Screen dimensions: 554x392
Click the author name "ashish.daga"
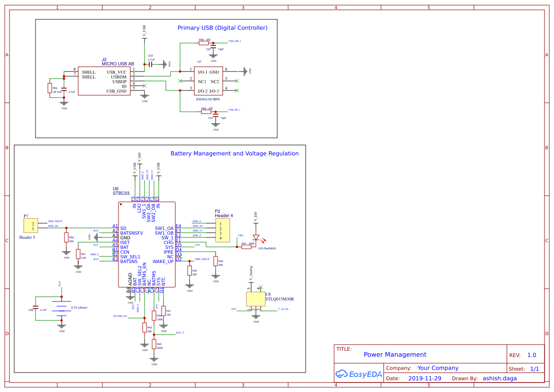[500, 378]
